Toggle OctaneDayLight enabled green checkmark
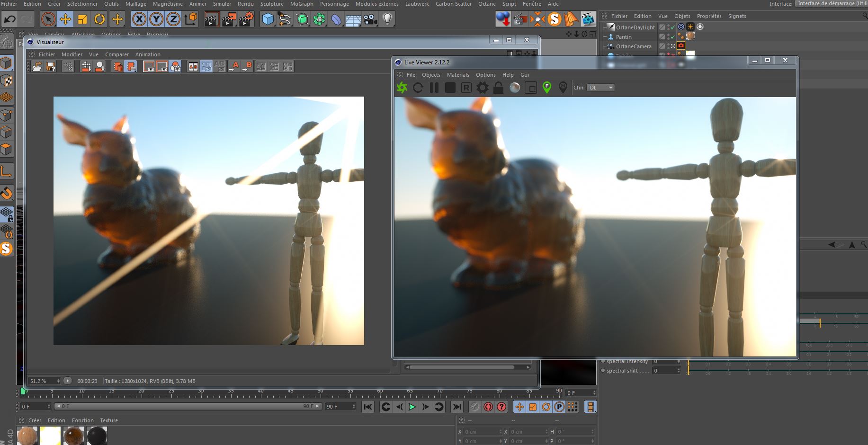This screenshot has width=868, height=445. coord(672,27)
